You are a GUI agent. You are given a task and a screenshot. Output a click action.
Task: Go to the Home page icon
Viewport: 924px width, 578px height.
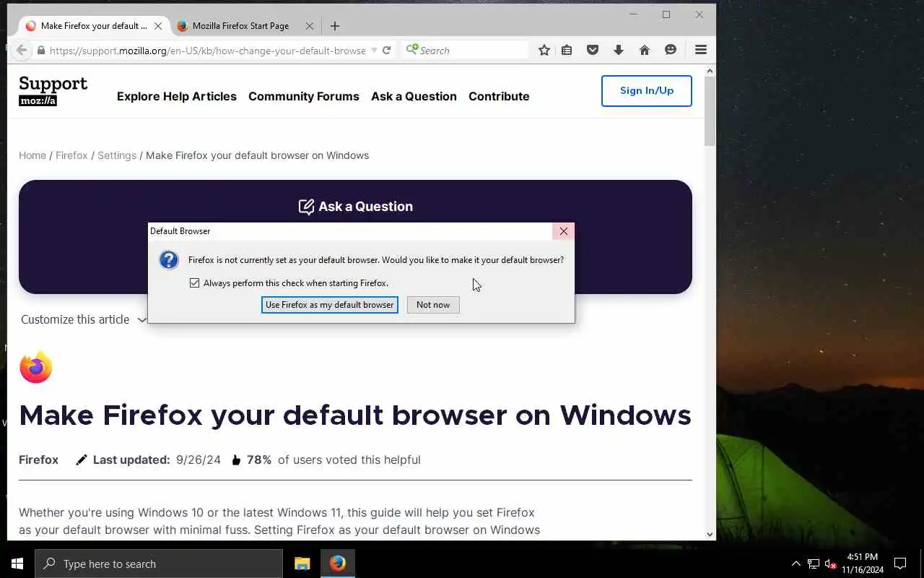click(645, 50)
